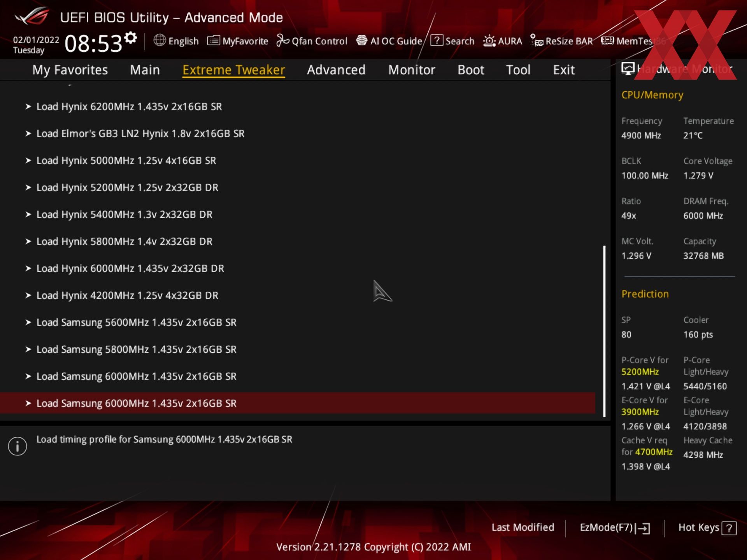Click the 5200MHz P-Core prediction value
The height and width of the screenshot is (560, 747).
click(x=640, y=372)
